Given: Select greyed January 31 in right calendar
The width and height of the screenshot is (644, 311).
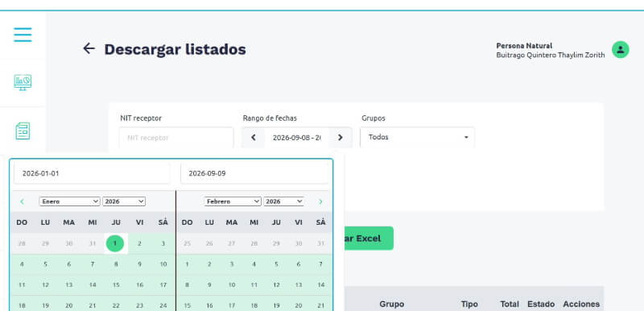Looking at the screenshot, I should pos(320,243).
